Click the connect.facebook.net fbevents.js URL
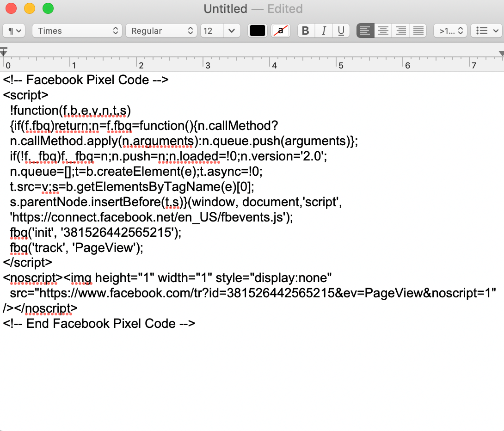The height and width of the screenshot is (431, 504). pyautogui.click(x=151, y=217)
